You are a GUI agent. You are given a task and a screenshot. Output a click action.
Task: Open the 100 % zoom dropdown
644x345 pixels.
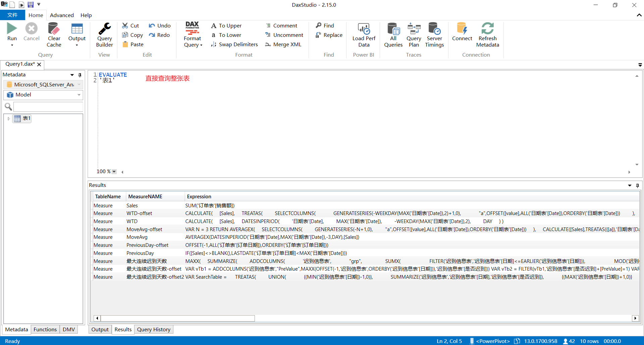[x=114, y=171]
